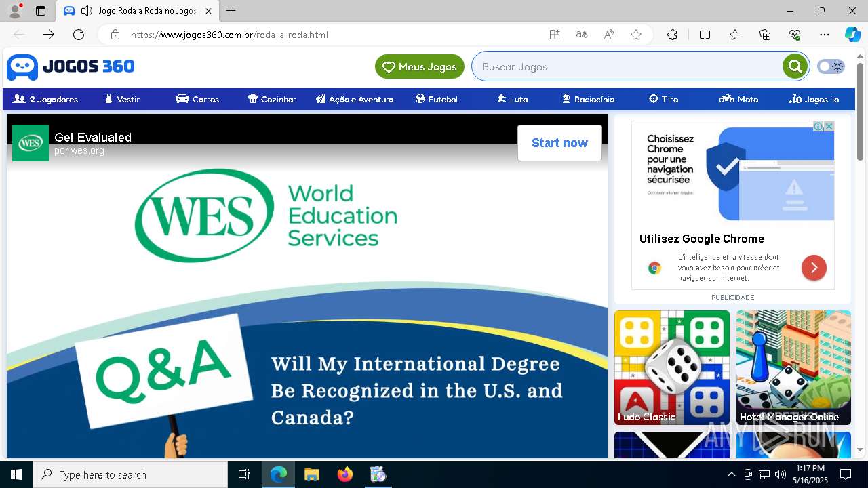Open the Cozinhar category
The height and width of the screenshot is (488, 868).
(272, 99)
